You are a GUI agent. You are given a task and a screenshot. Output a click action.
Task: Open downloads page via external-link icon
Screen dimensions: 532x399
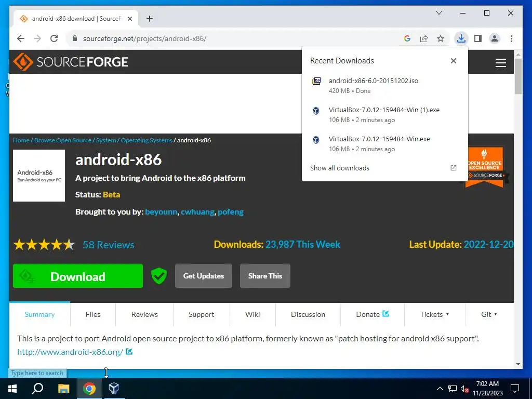453,168
